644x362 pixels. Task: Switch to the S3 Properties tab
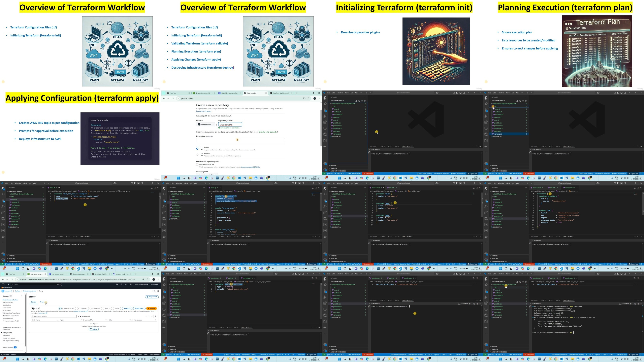point(43,302)
